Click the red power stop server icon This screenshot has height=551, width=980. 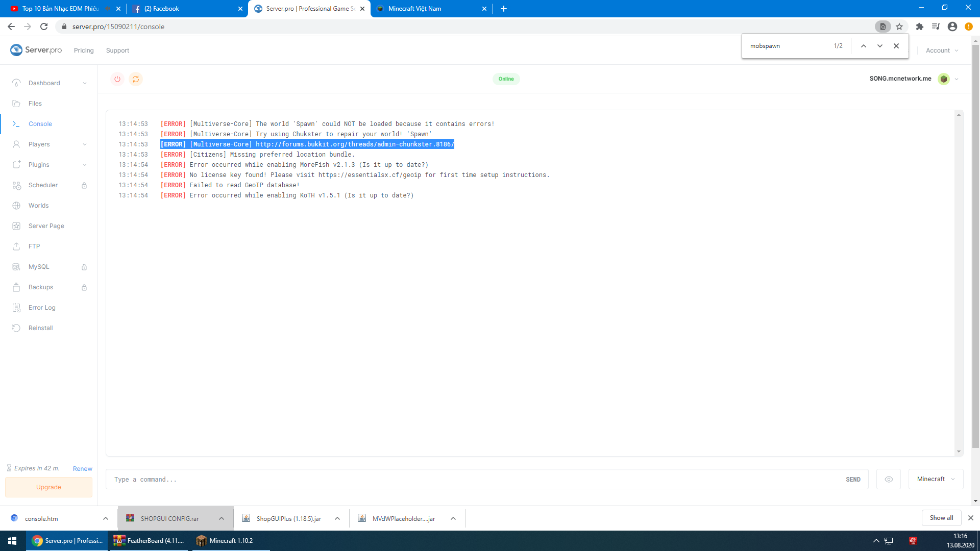[x=117, y=79]
